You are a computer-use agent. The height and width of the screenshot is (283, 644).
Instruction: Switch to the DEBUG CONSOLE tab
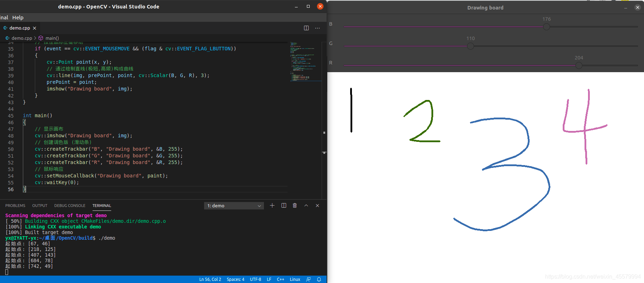(70, 206)
